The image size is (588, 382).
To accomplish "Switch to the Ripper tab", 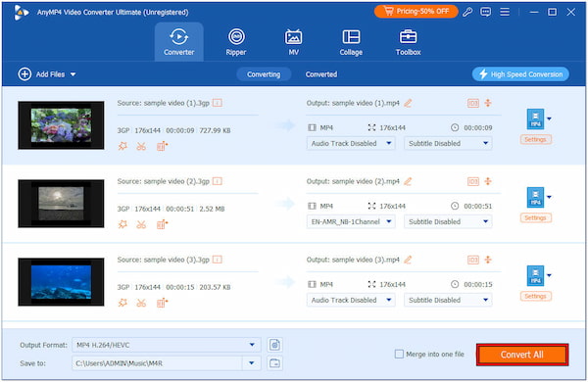I will click(236, 42).
